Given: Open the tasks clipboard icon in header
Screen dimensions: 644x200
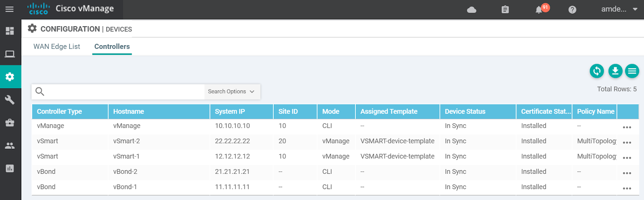Looking at the screenshot, I should click(505, 10).
